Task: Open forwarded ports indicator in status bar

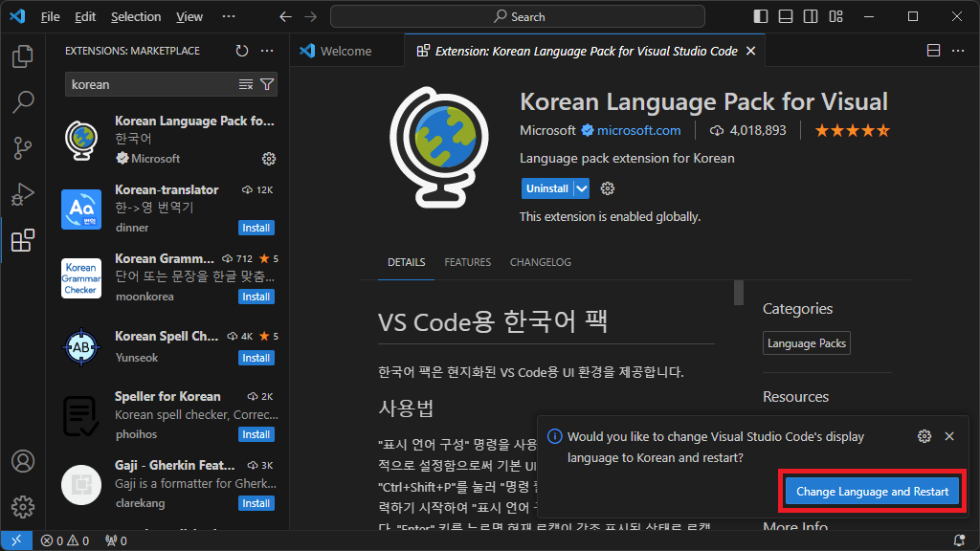Action: (116, 540)
